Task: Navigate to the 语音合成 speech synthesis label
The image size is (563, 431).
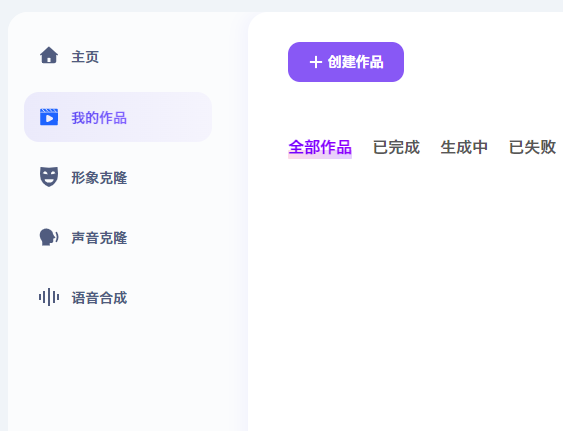Action: tap(99, 298)
